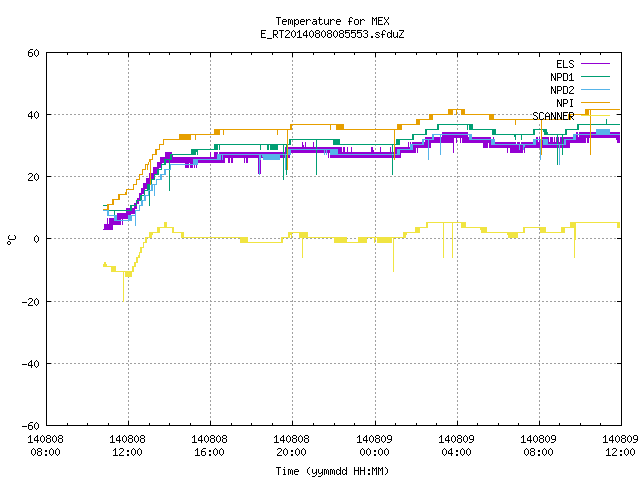Click the green NPD1 legend line sample

pos(595,76)
